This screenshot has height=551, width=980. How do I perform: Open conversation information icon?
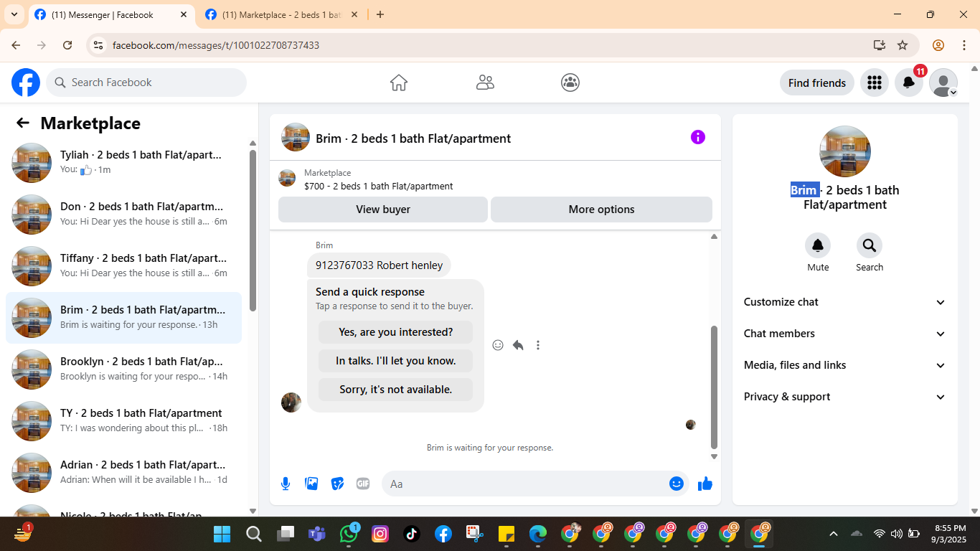tap(698, 137)
